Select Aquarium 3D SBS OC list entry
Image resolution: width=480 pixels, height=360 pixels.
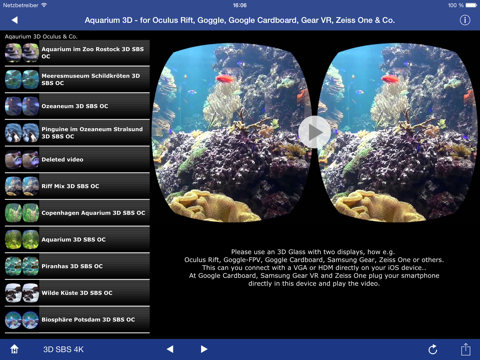[77, 239]
